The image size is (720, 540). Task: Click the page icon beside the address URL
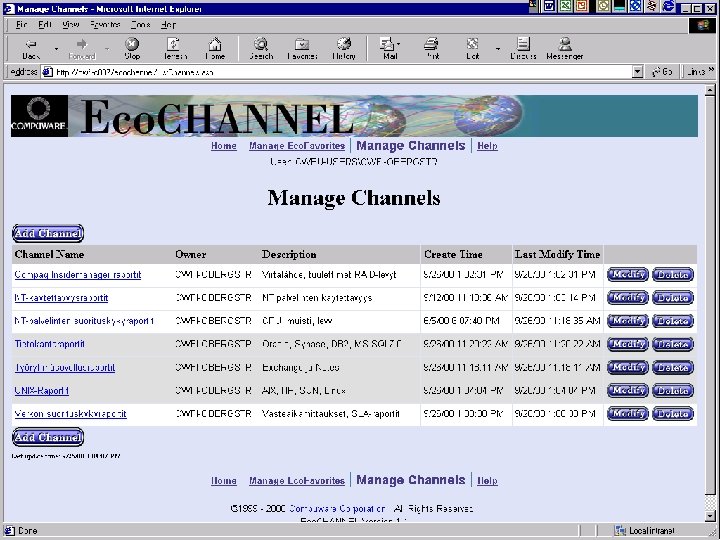pos(47,72)
